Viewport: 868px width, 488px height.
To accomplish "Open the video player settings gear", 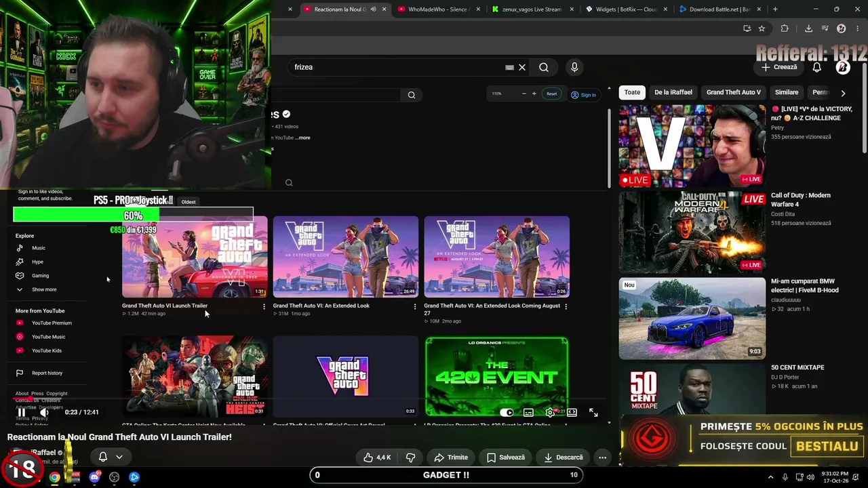I will [550, 412].
